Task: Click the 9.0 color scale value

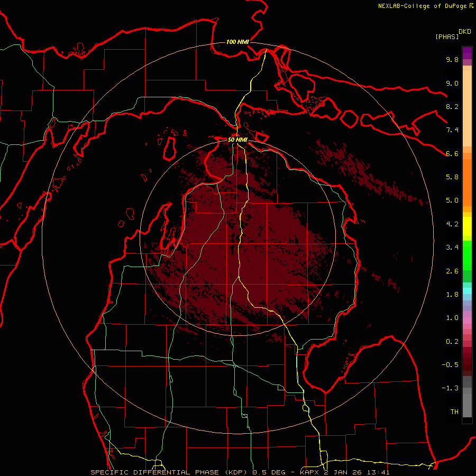Action: pyautogui.click(x=452, y=83)
